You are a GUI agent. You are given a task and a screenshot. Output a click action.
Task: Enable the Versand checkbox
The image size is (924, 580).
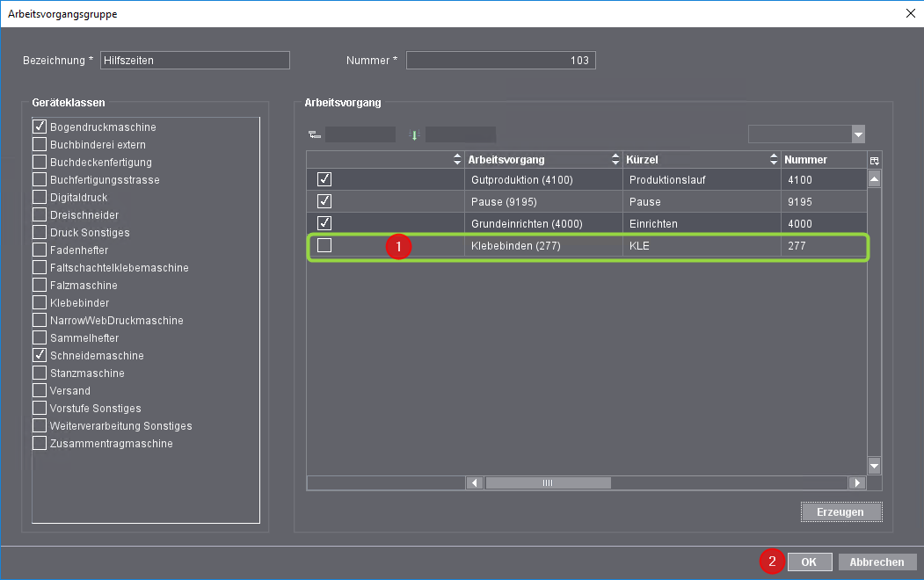click(x=40, y=390)
